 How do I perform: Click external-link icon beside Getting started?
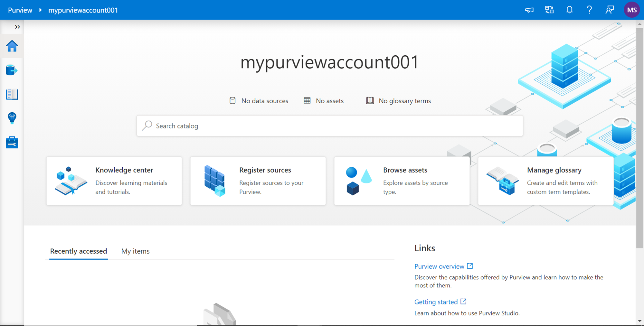(x=463, y=302)
